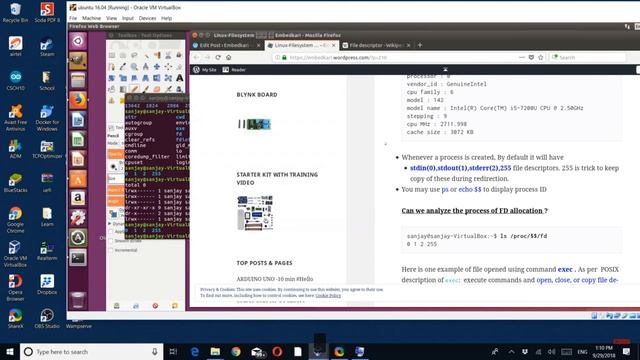Click 'Type here to search' Windows box
The height and width of the screenshot is (360, 640).
[x=91, y=351]
